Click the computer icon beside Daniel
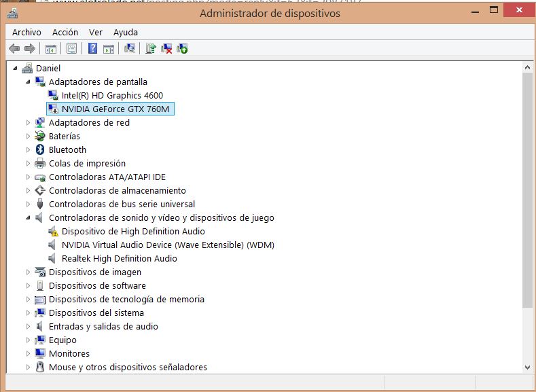Image resolution: width=536 pixels, height=392 pixels. click(27, 68)
